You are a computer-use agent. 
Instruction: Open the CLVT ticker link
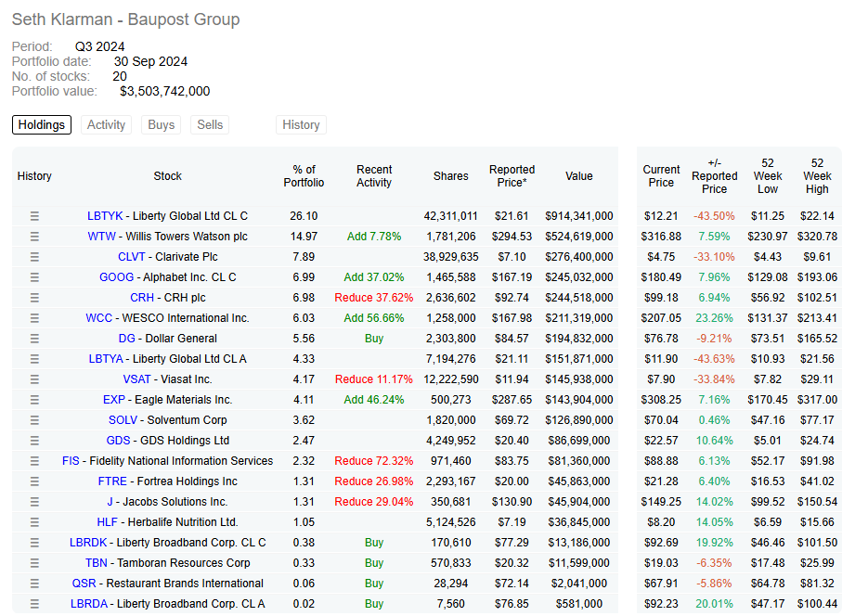pyautogui.click(x=131, y=257)
